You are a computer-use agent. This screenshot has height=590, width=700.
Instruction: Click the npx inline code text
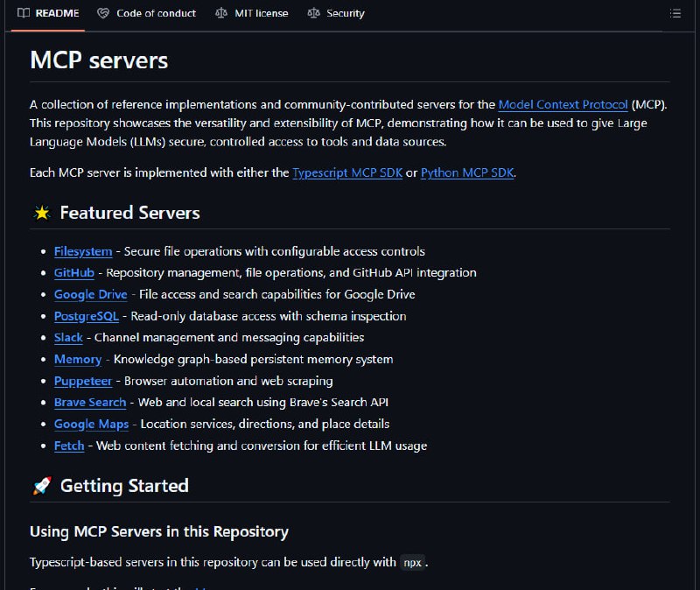[412, 563]
